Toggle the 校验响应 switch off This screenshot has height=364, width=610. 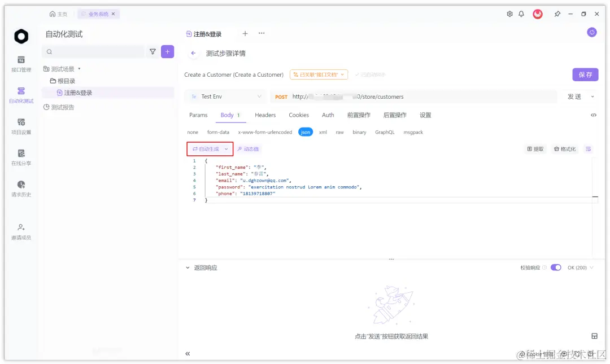point(555,267)
